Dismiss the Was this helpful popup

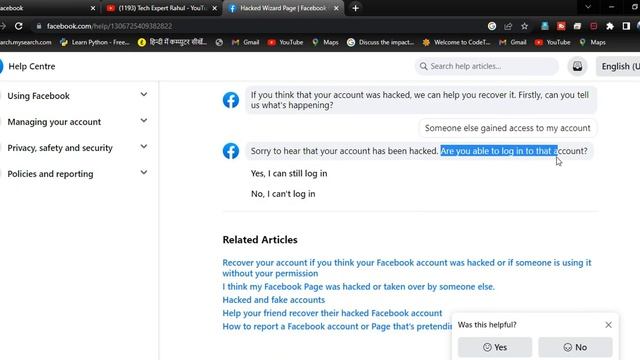[x=608, y=325]
